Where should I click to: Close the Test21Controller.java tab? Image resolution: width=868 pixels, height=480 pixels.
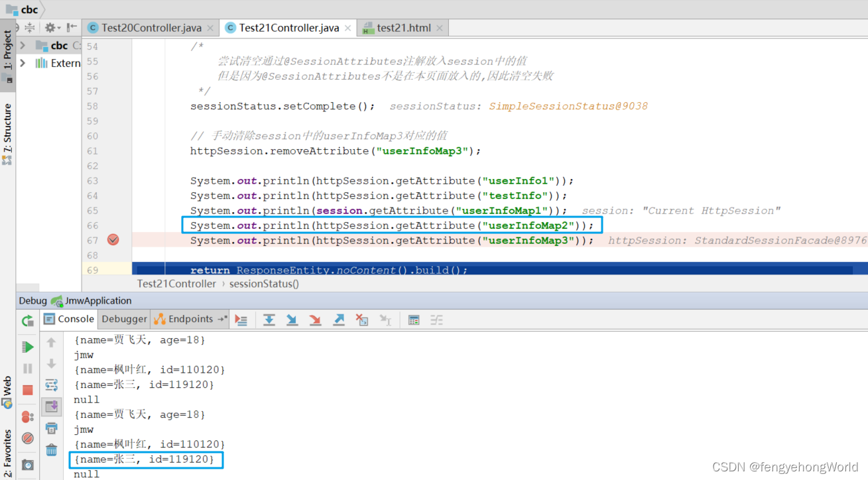coord(347,28)
